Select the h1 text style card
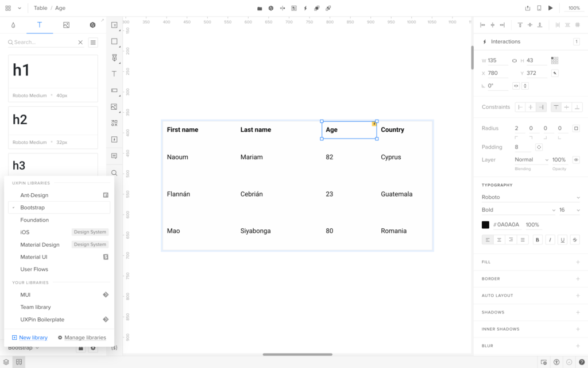The height and width of the screenshot is (368, 588). pyautogui.click(x=53, y=78)
